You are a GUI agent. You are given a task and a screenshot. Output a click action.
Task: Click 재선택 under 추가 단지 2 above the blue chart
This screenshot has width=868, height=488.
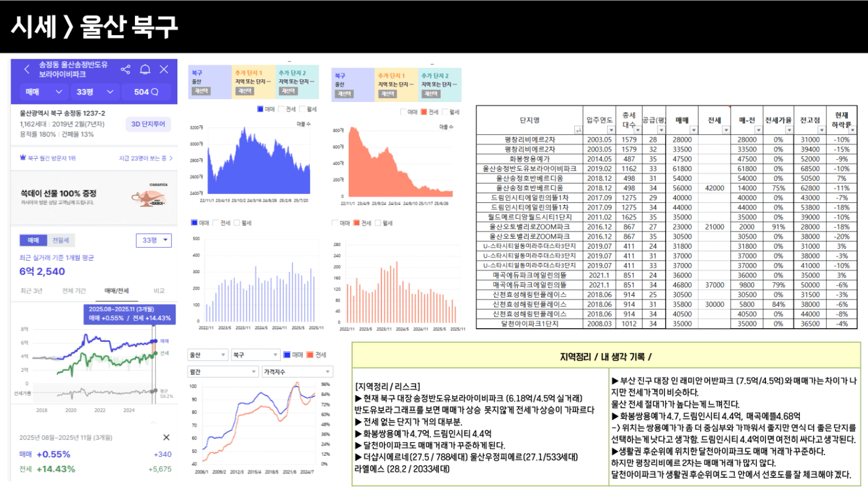287,91
